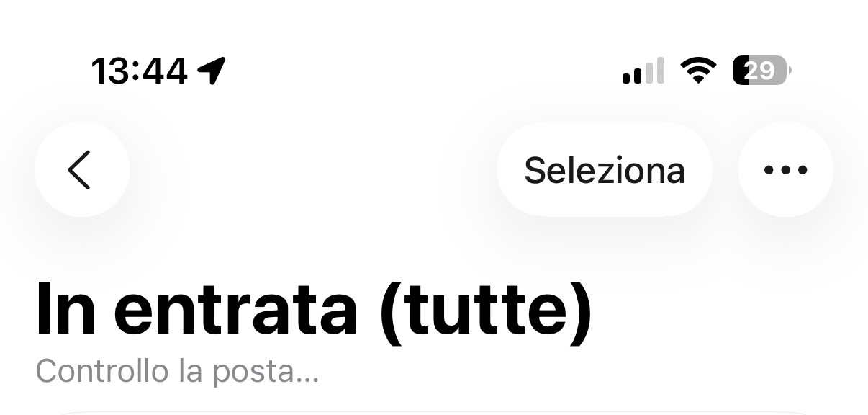The height and width of the screenshot is (415, 868).
Task: Enter selection mode with Seleziona
Action: [605, 169]
